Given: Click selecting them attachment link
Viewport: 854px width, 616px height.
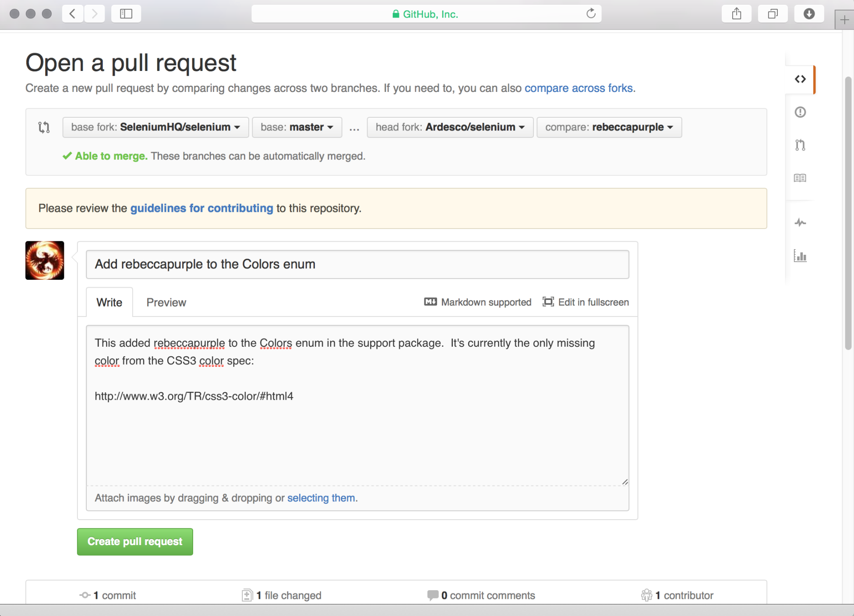Looking at the screenshot, I should point(321,498).
